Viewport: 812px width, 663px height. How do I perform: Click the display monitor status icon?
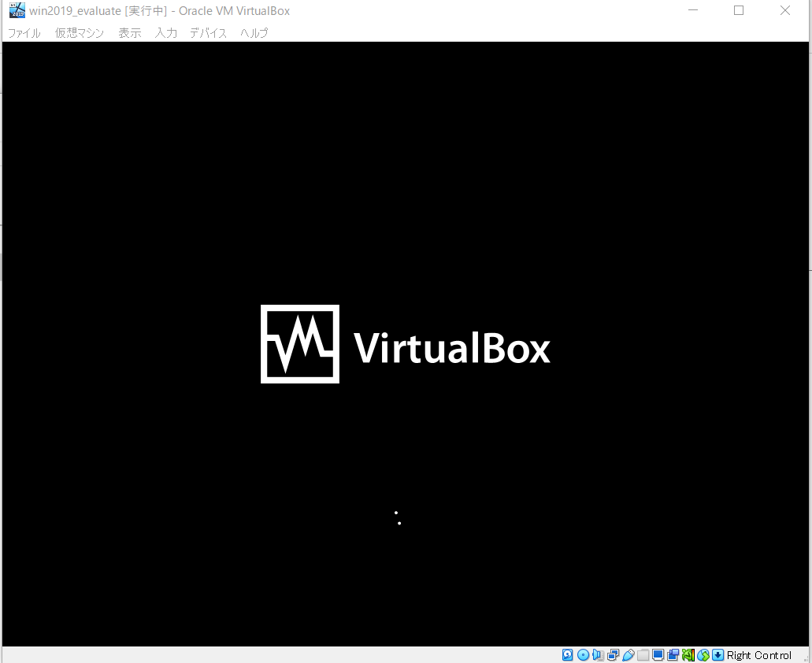tap(658, 654)
